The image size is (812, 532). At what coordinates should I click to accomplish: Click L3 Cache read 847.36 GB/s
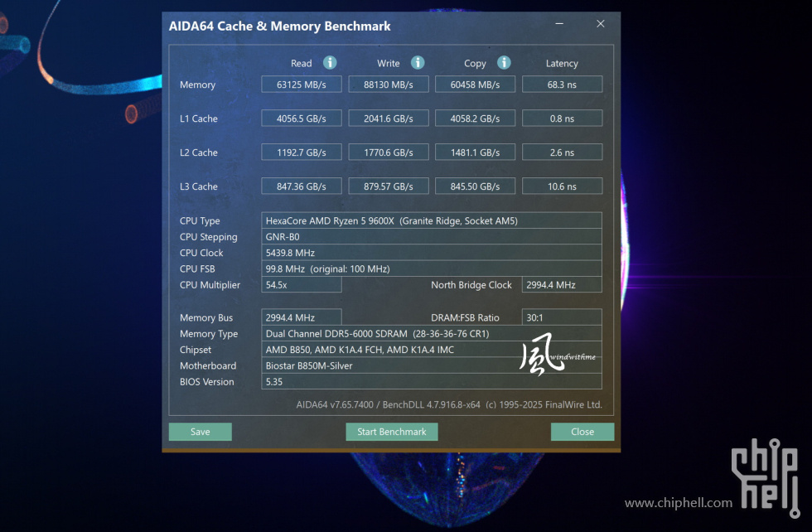[x=302, y=186]
